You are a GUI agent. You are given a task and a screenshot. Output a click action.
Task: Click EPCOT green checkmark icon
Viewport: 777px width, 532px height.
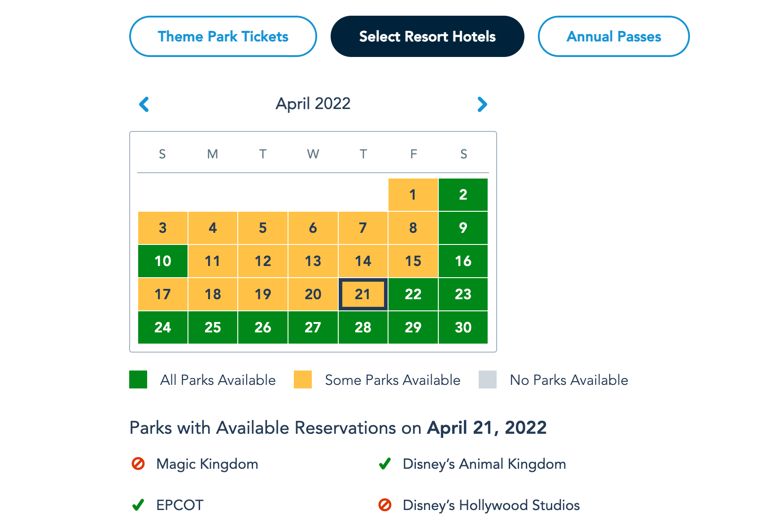pyautogui.click(x=138, y=505)
